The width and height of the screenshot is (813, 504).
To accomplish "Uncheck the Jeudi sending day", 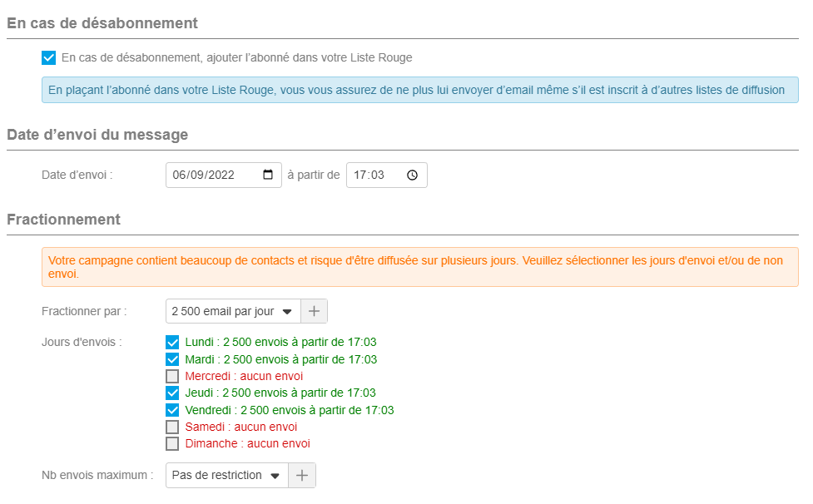I will tap(172, 393).
